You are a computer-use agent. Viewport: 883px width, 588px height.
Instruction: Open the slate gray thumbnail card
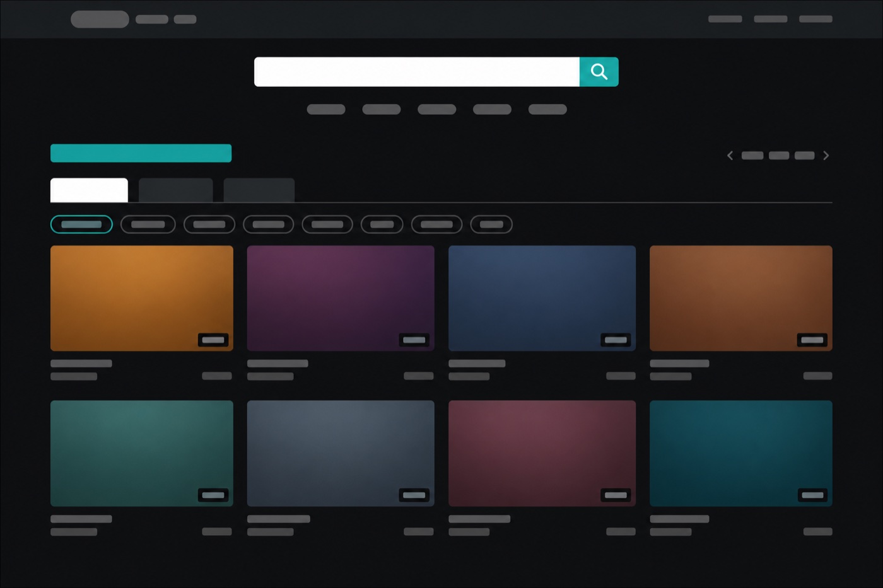(x=341, y=453)
